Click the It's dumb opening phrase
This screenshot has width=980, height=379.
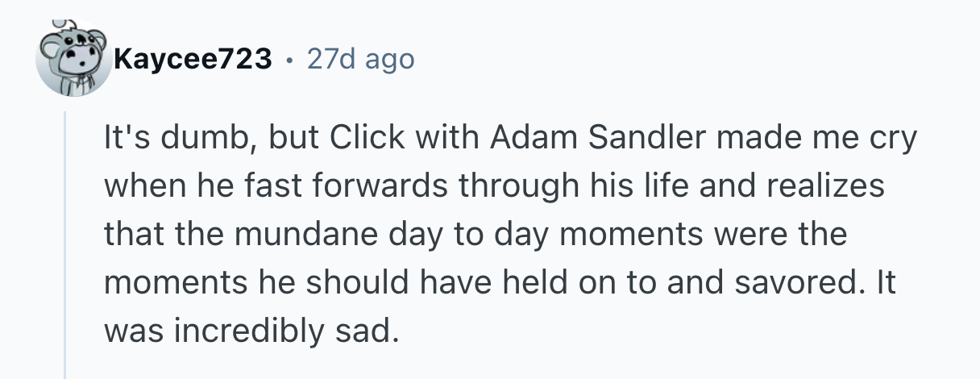coord(175,140)
